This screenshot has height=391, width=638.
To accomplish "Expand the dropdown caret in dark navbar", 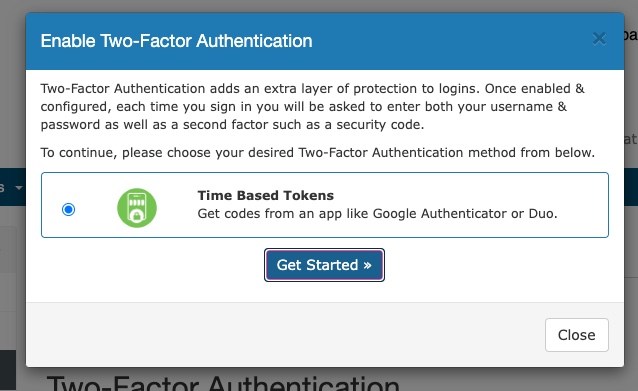I will coord(19,188).
